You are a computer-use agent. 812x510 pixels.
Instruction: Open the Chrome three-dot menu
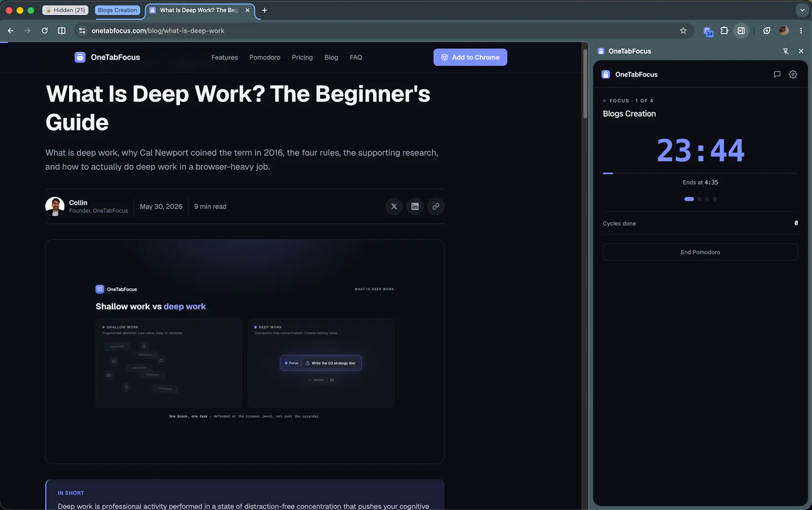(x=801, y=30)
